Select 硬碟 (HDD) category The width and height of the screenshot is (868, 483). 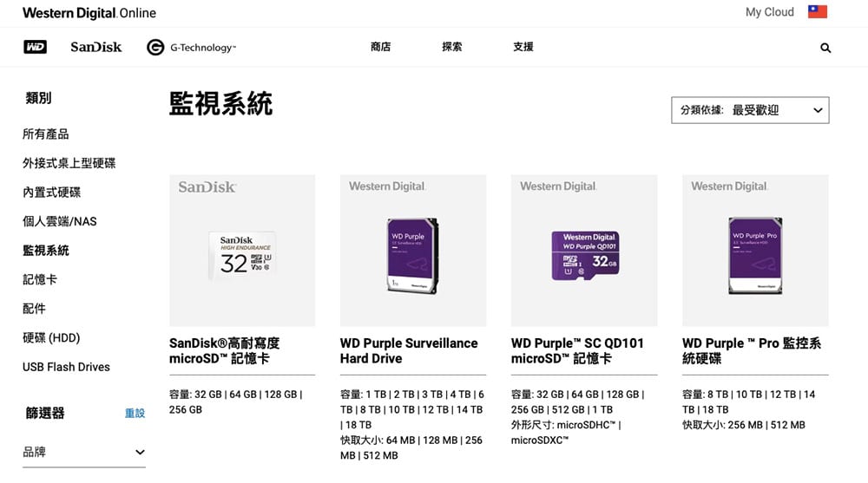tap(51, 338)
